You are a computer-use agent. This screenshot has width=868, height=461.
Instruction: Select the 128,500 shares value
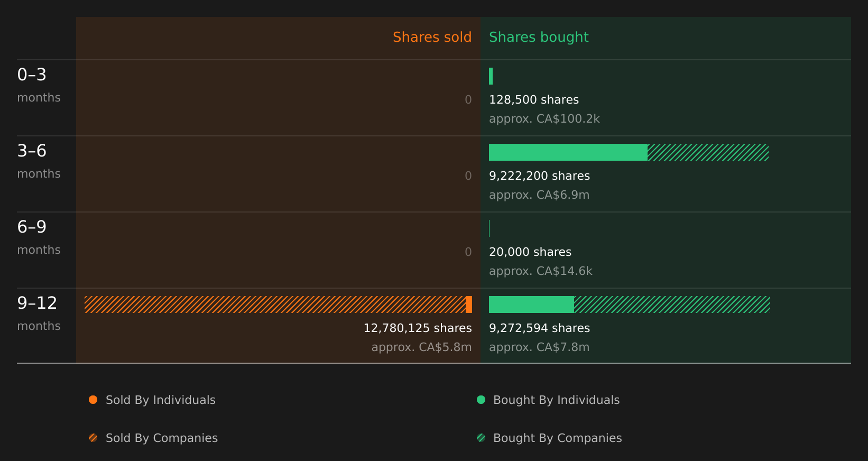point(534,100)
